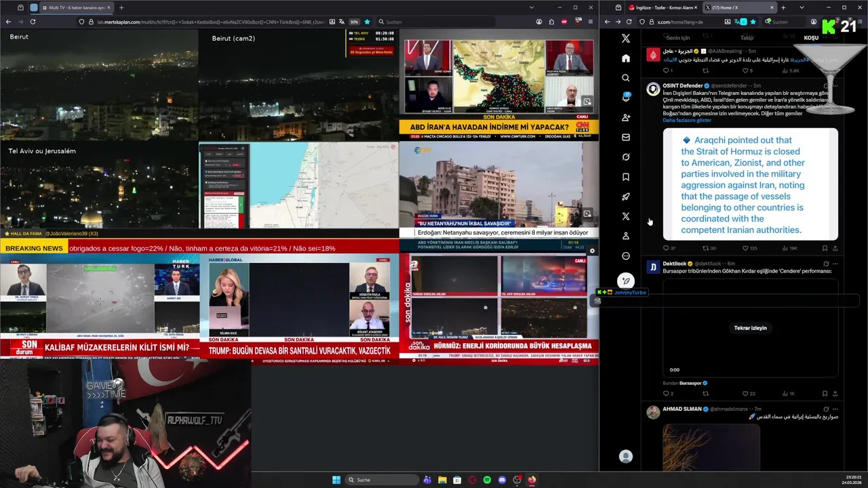Click the Israel alert map panel

coord(298,186)
